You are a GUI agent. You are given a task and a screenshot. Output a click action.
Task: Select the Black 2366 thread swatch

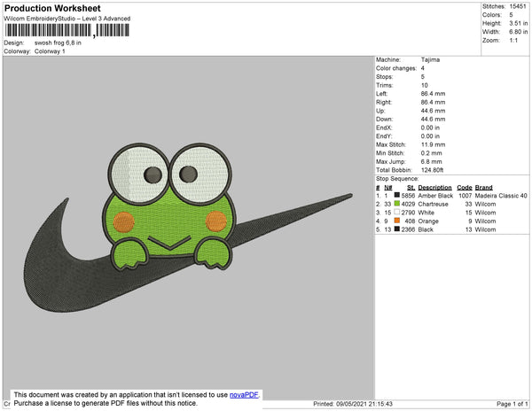coord(396,229)
